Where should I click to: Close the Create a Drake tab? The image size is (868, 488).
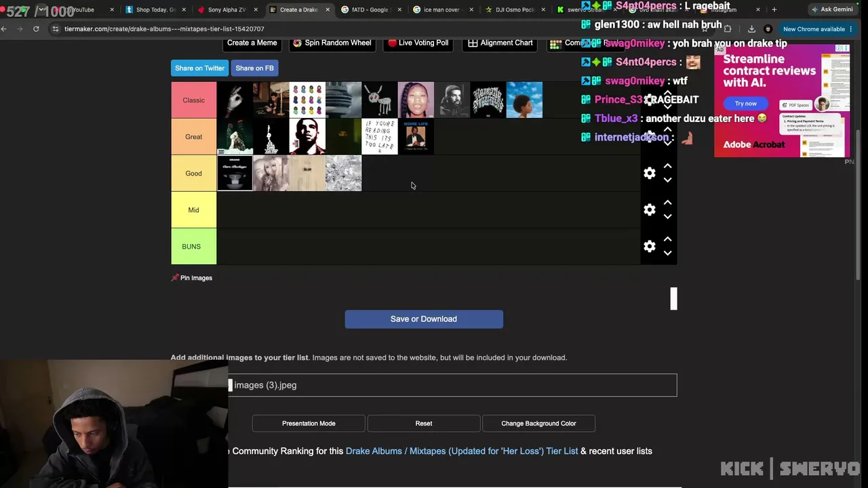coord(328,10)
